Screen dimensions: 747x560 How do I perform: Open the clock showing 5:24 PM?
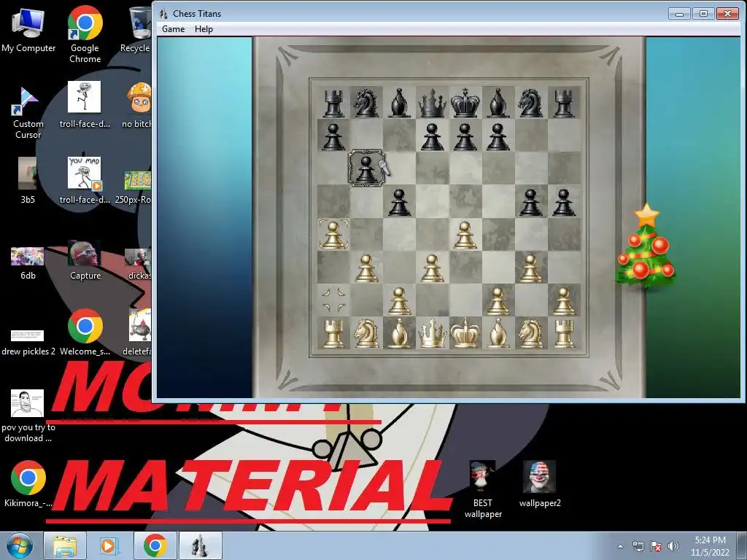[x=710, y=546]
